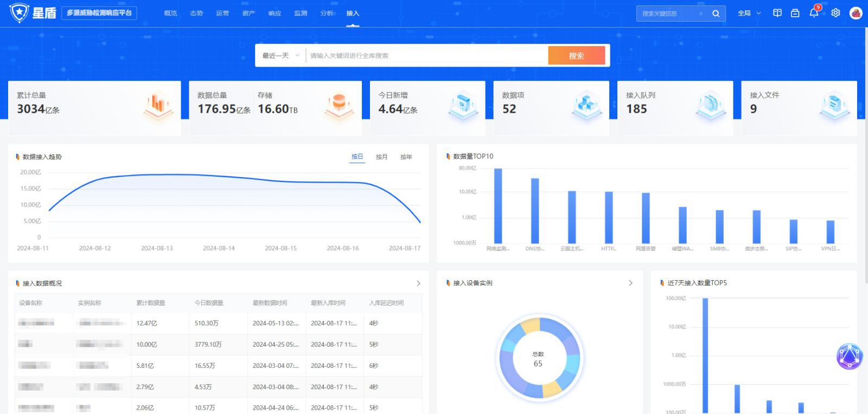Open notifications bell with 9 badge
The height and width of the screenshot is (414, 868).
coord(814,13)
